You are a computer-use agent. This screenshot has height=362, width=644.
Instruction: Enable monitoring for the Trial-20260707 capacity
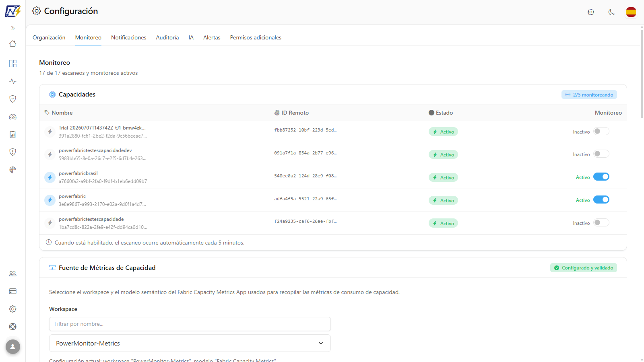(x=601, y=132)
